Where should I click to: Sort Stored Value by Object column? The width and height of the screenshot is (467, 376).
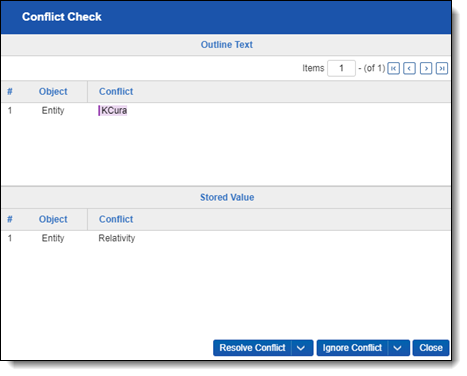coord(53,219)
